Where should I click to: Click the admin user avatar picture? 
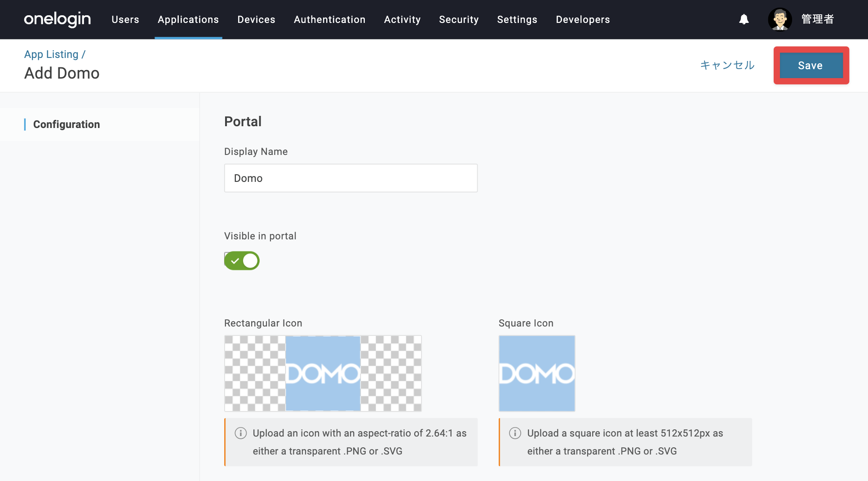click(x=780, y=19)
